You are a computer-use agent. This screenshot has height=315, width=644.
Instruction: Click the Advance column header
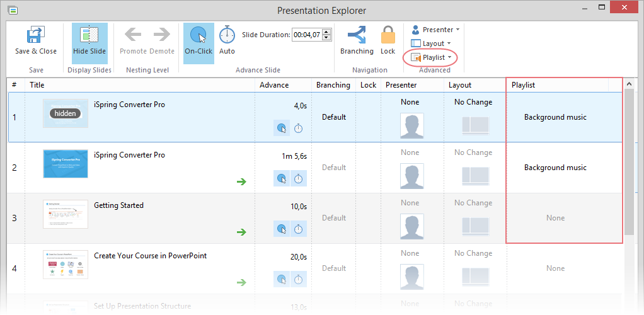pos(284,85)
